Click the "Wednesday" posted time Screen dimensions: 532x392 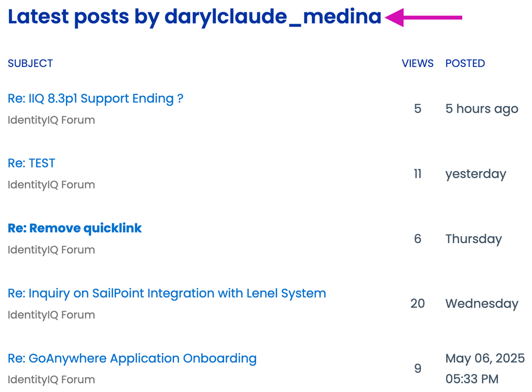tap(481, 304)
